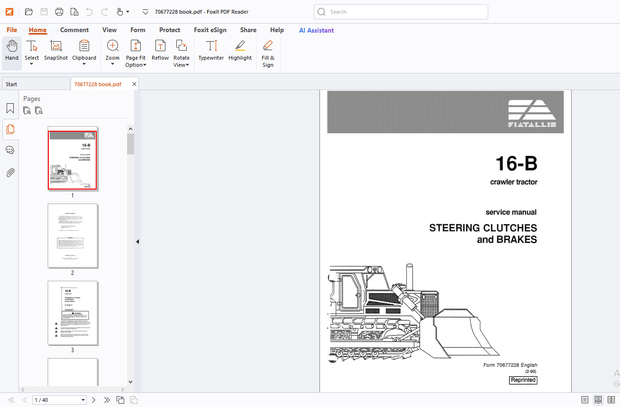Go to first page button
Screen dimensions: 620x407
tap(11, 400)
